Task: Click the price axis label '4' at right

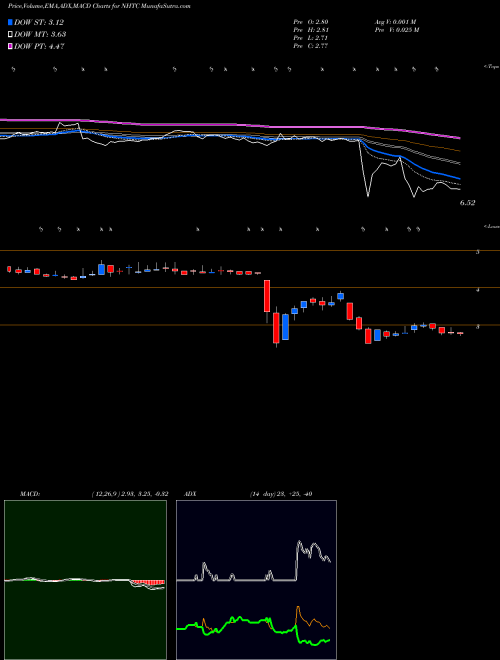Action: (x=478, y=290)
